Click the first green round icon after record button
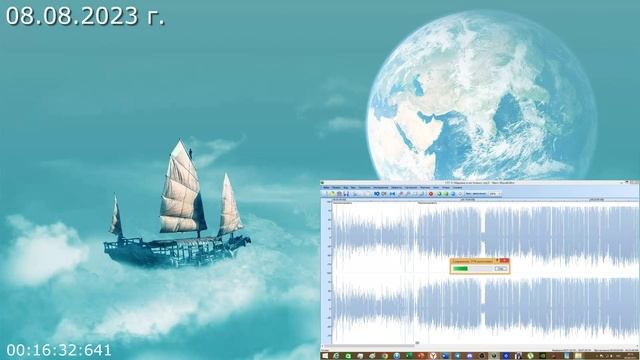The width and height of the screenshot is (640, 360). coord(439,194)
